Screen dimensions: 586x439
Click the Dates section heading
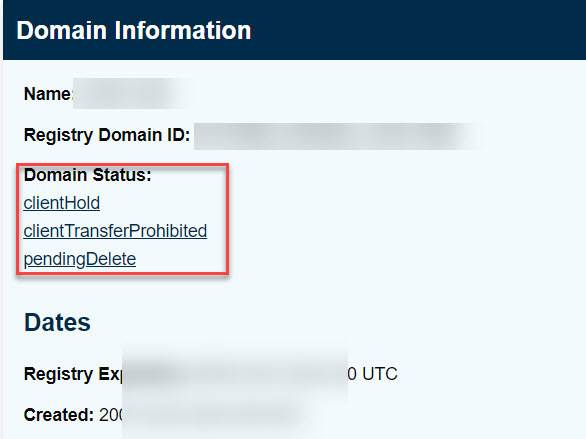tap(57, 322)
